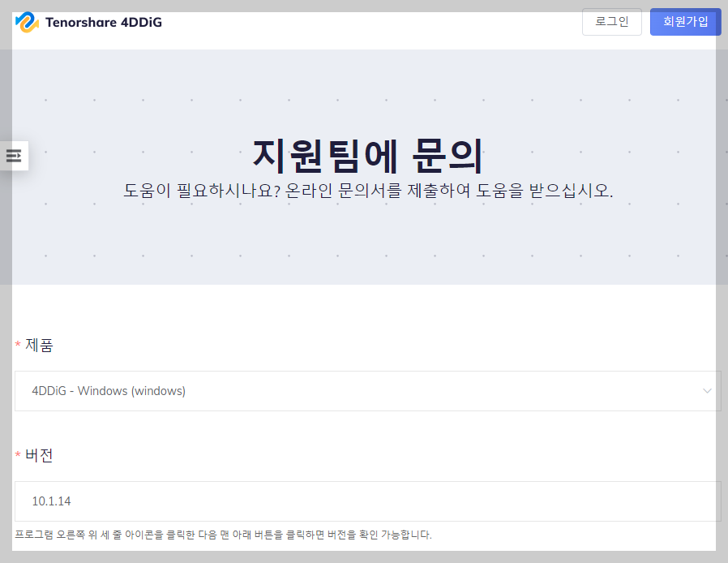This screenshot has width=728, height=563.
Task: Click the chevron arrow in the product dropdown
Action: (x=707, y=391)
